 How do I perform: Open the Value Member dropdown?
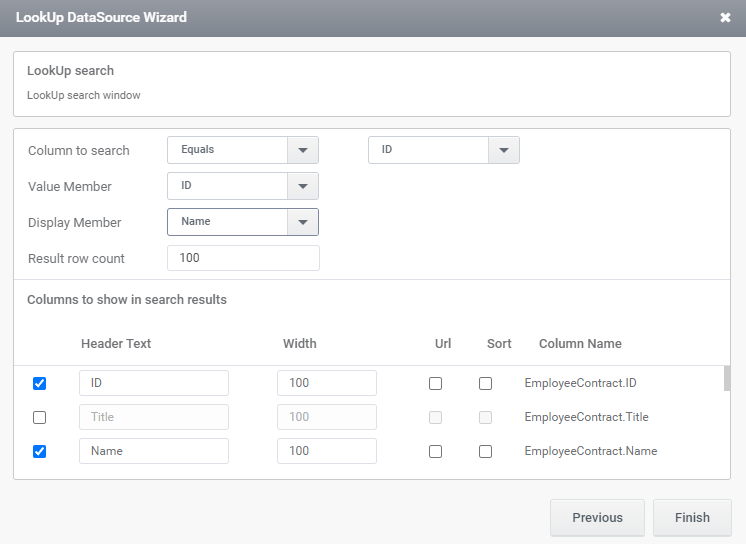coord(302,186)
